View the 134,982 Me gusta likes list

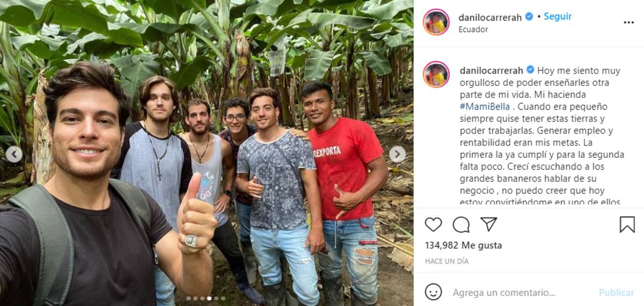463,245
